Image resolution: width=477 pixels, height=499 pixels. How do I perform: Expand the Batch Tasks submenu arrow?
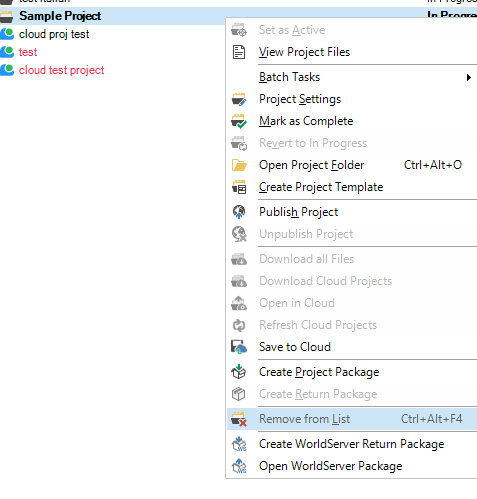tap(468, 78)
